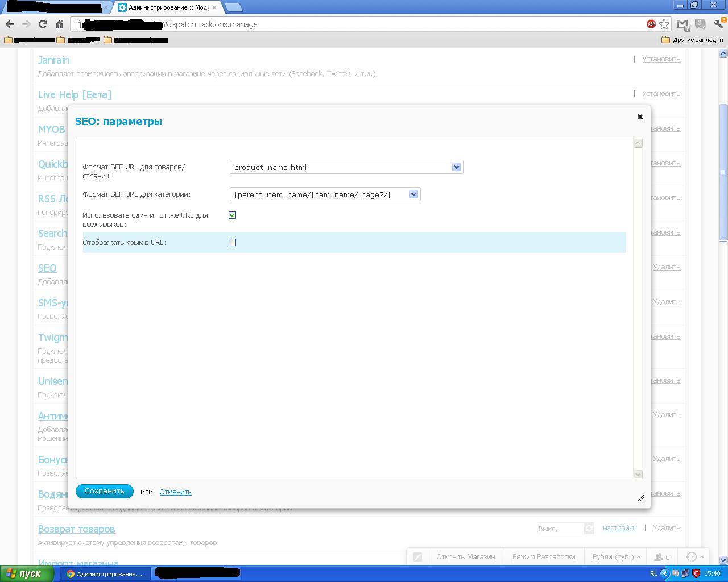
Task: Bookmark this page with the star icon
Action: pos(664,24)
